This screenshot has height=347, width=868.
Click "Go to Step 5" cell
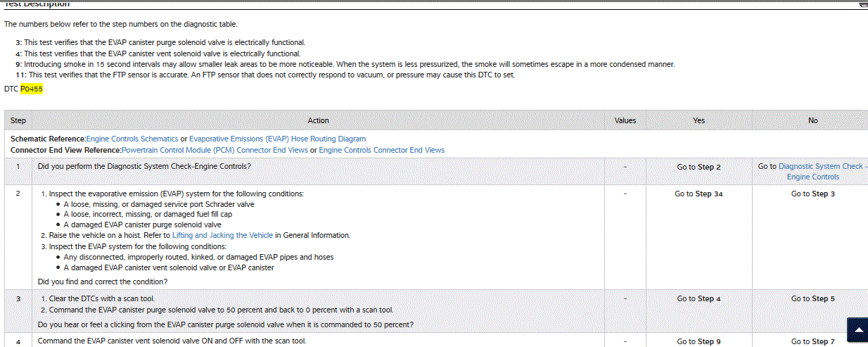(x=812, y=298)
